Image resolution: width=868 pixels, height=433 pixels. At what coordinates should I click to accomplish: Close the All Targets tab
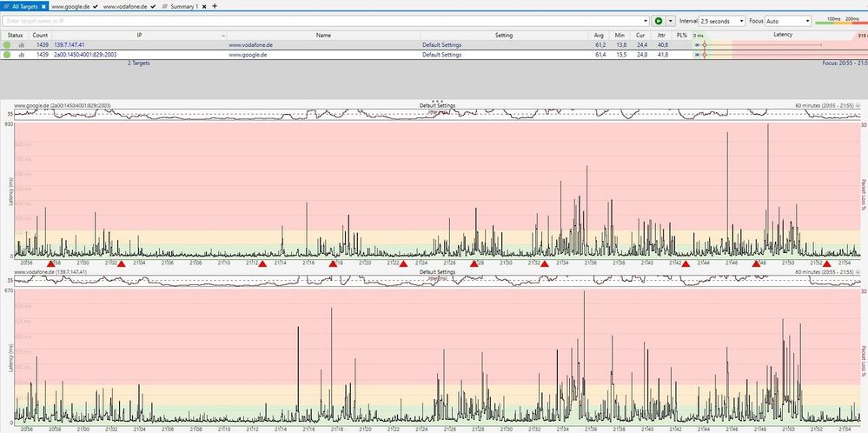coord(43,6)
